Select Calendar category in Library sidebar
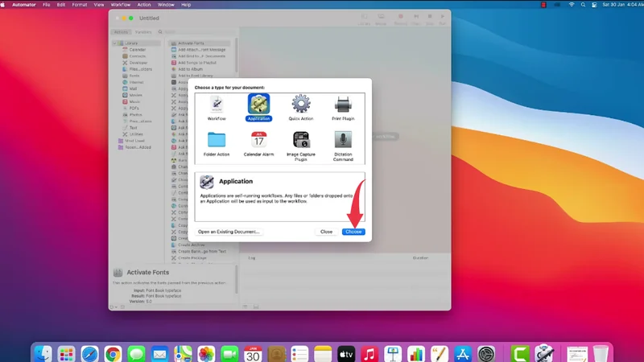 [138, 50]
